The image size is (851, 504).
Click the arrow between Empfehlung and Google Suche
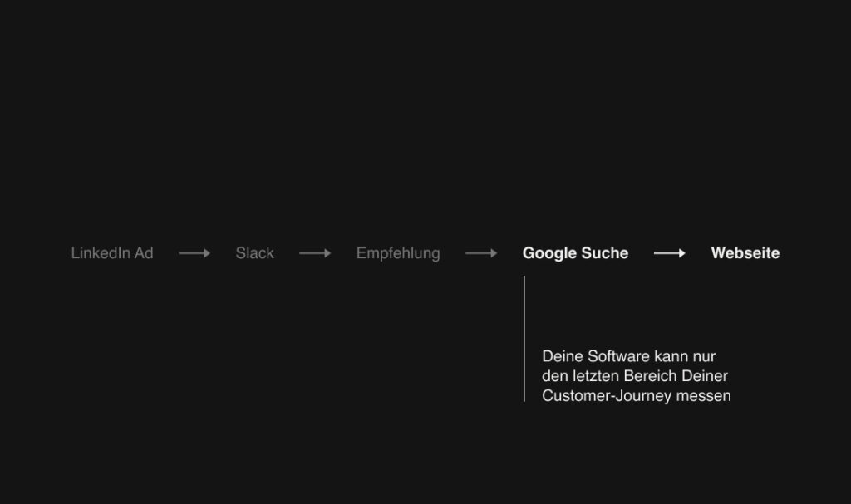[x=481, y=253]
